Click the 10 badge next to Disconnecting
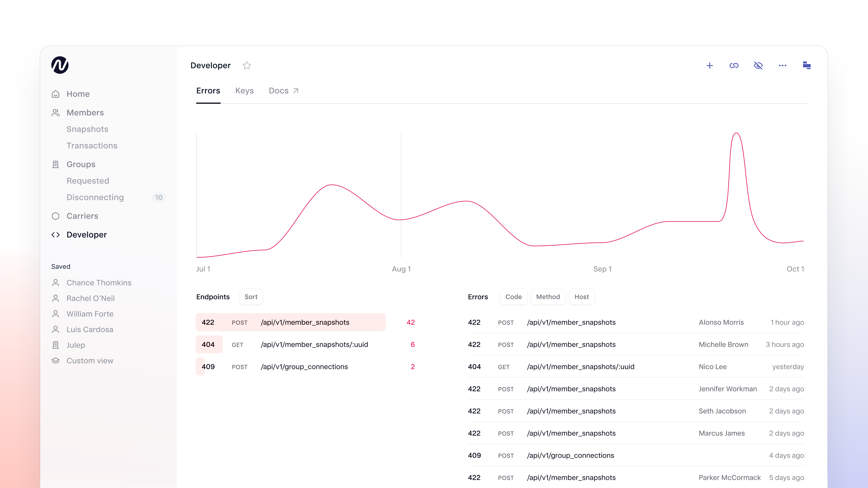 coord(159,197)
